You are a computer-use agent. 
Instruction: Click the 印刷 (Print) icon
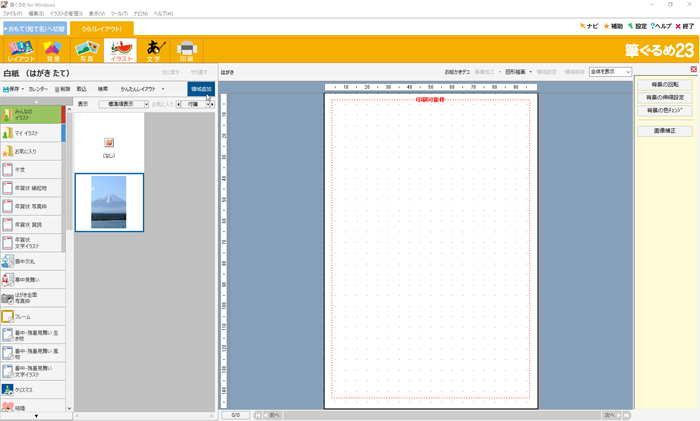pyautogui.click(x=186, y=50)
